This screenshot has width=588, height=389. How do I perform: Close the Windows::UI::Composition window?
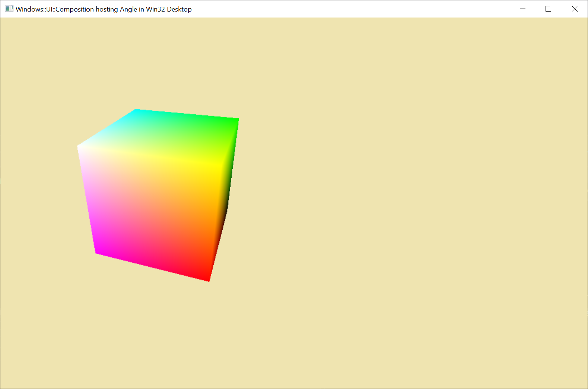[x=574, y=9]
